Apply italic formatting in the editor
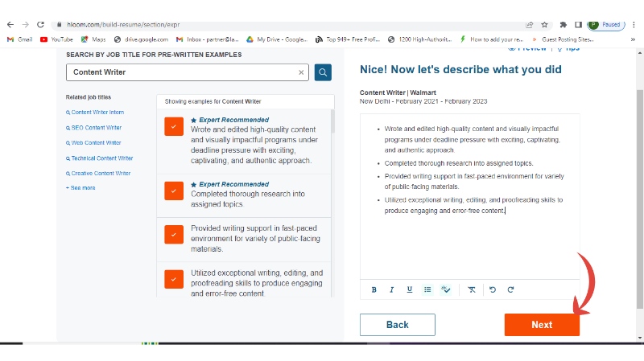The image size is (644, 361). [391, 289]
